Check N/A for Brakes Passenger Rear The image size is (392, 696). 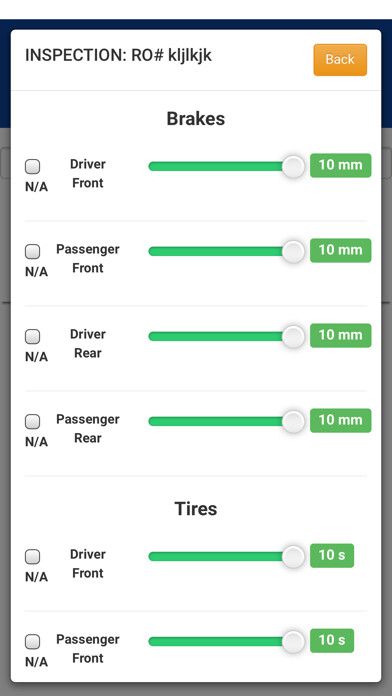32,422
